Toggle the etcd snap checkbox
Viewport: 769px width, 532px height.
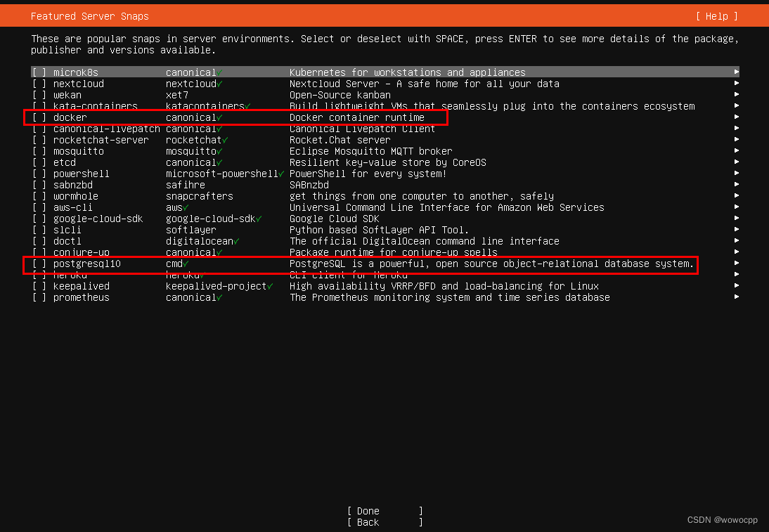point(39,163)
